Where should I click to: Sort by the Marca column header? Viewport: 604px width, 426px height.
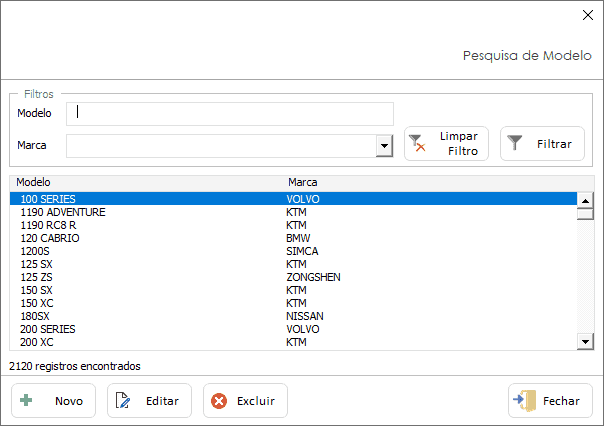pos(303,182)
